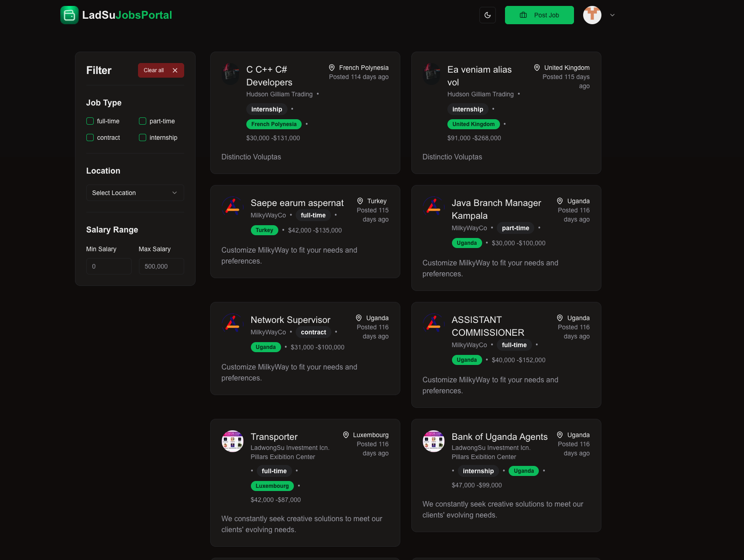
Task: Click Clear all filters button
Action: (x=161, y=70)
